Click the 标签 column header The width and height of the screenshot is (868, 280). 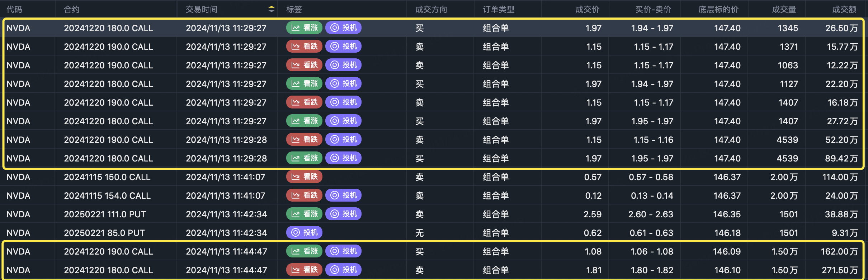coord(294,9)
